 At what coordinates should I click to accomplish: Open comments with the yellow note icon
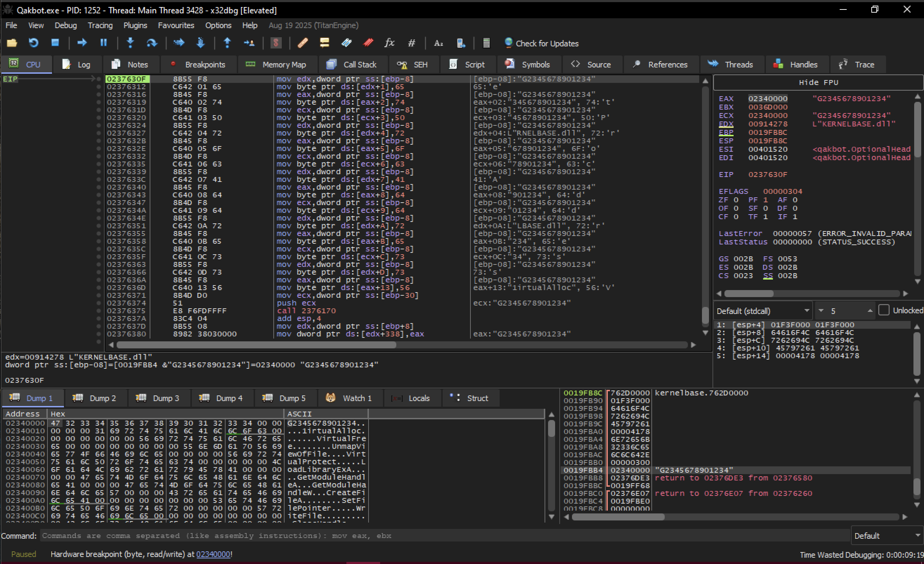pos(324,43)
